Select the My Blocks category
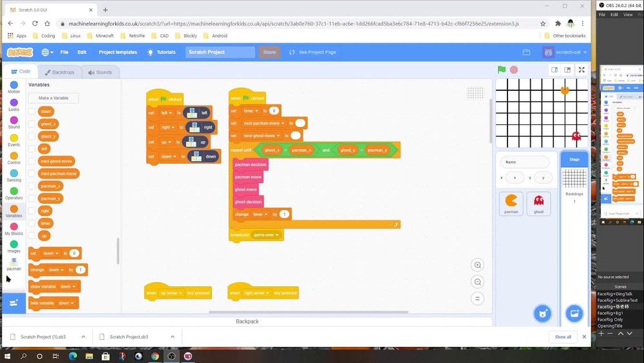This screenshot has height=363, width=644. tap(14, 229)
